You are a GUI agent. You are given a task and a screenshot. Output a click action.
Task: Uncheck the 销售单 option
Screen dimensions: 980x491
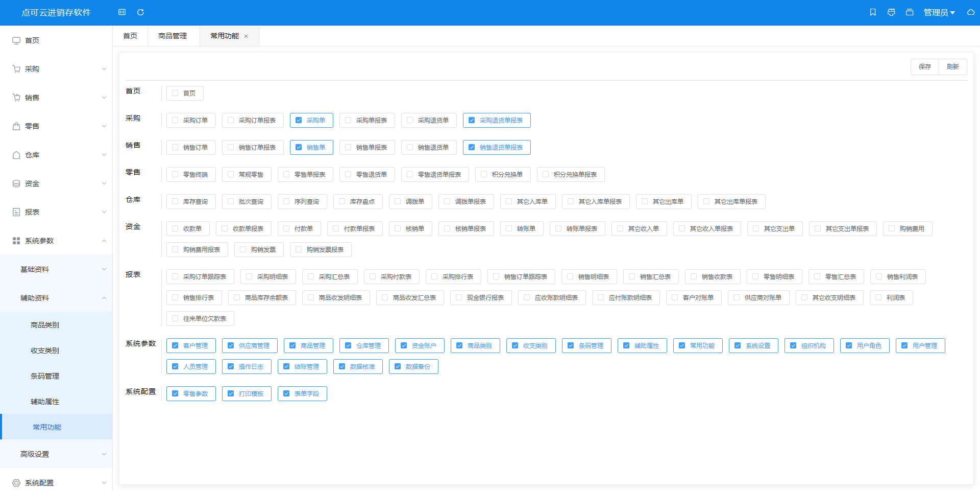(311, 147)
